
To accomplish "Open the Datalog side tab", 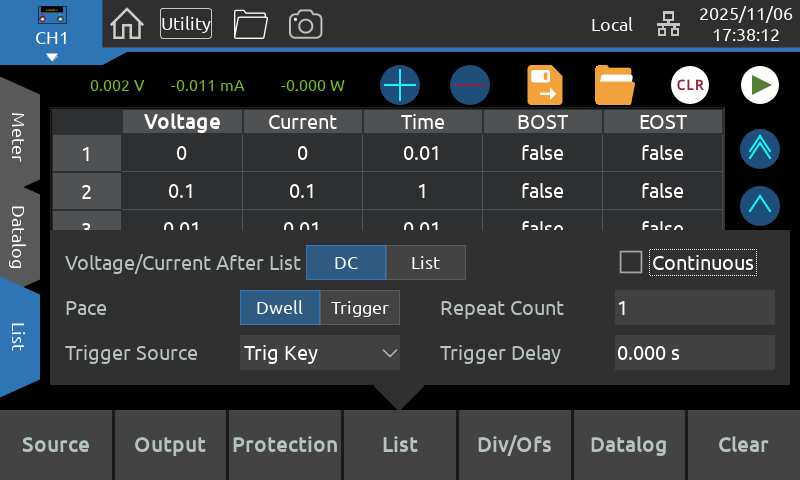I will pos(18,236).
